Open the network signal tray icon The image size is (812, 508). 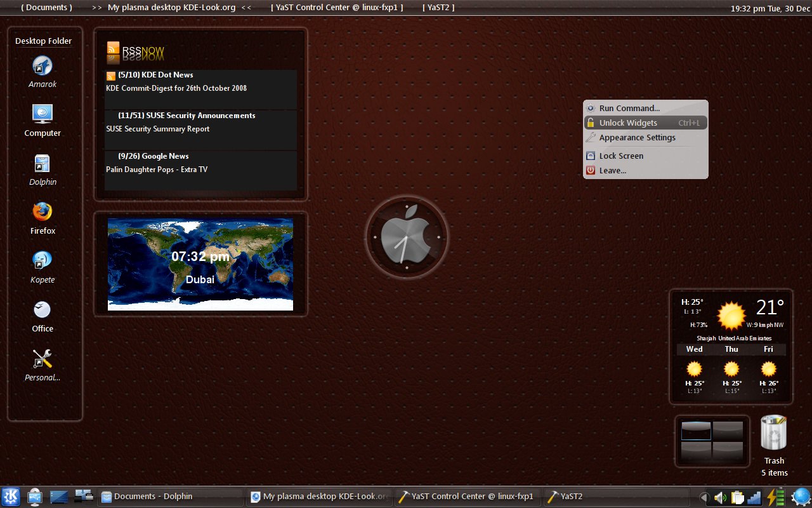pos(754,497)
